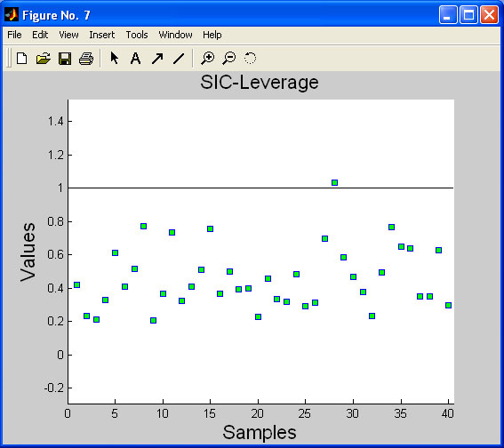Open the Tools menu
The height and width of the screenshot is (448, 504).
click(137, 35)
